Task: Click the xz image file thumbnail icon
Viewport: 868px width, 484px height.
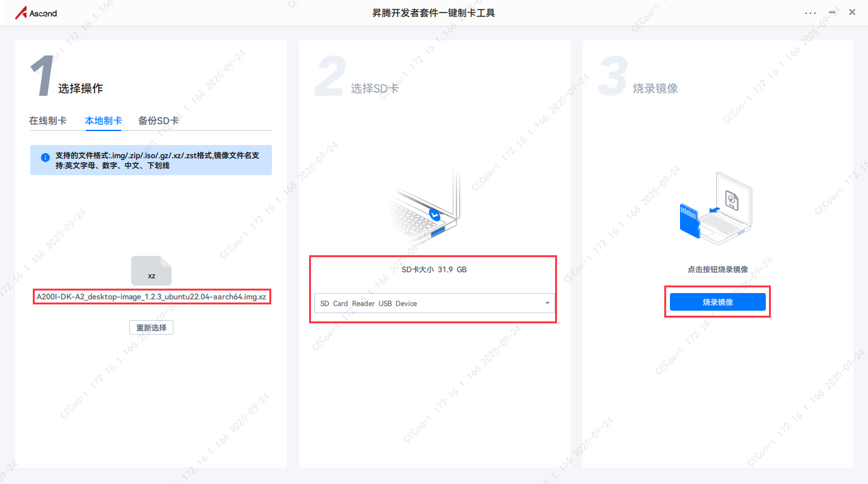Action: point(151,270)
